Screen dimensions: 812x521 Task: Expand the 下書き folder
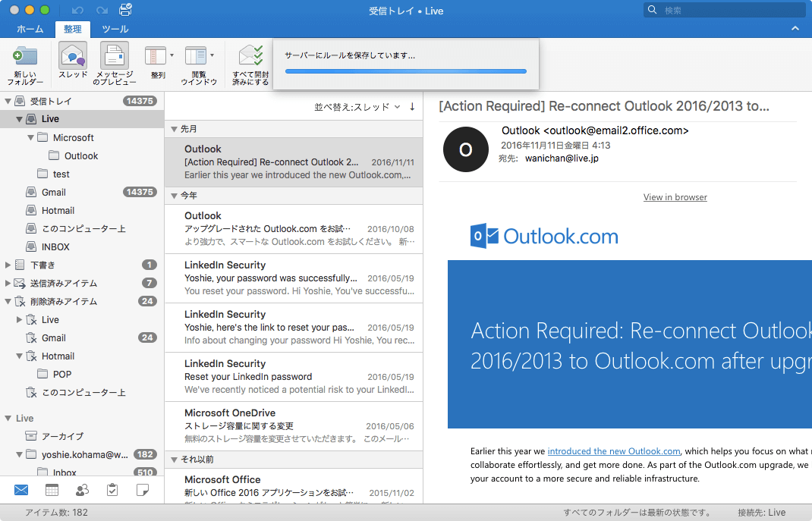coord(8,265)
